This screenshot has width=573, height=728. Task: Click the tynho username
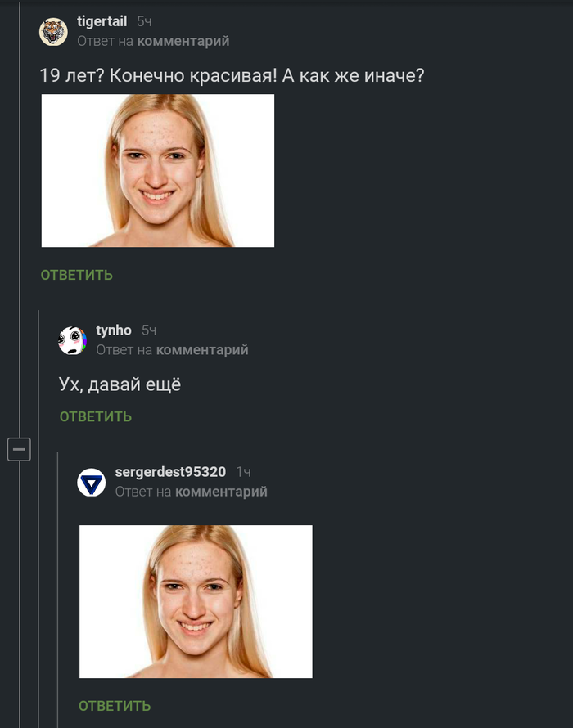(114, 330)
